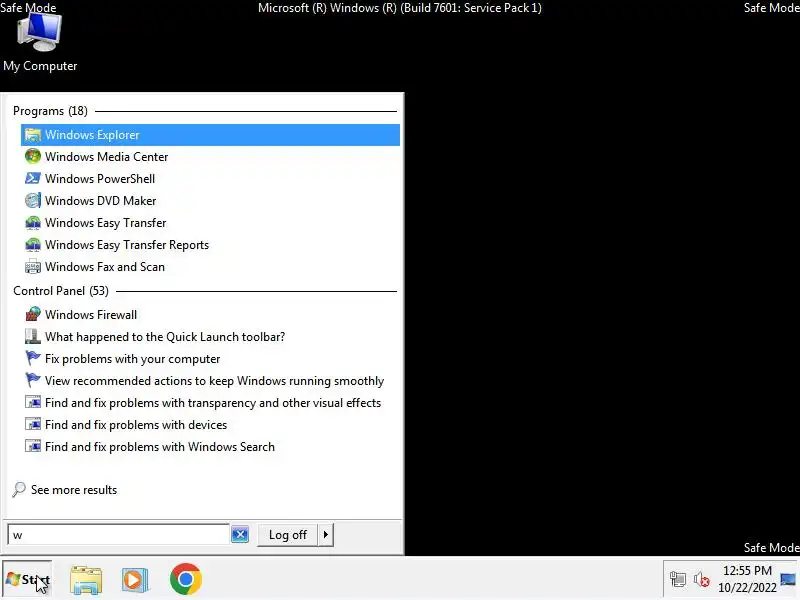The height and width of the screenshot is (600, 800).
Task: Open My Computer desktop icon
Action: coord(40,43)
